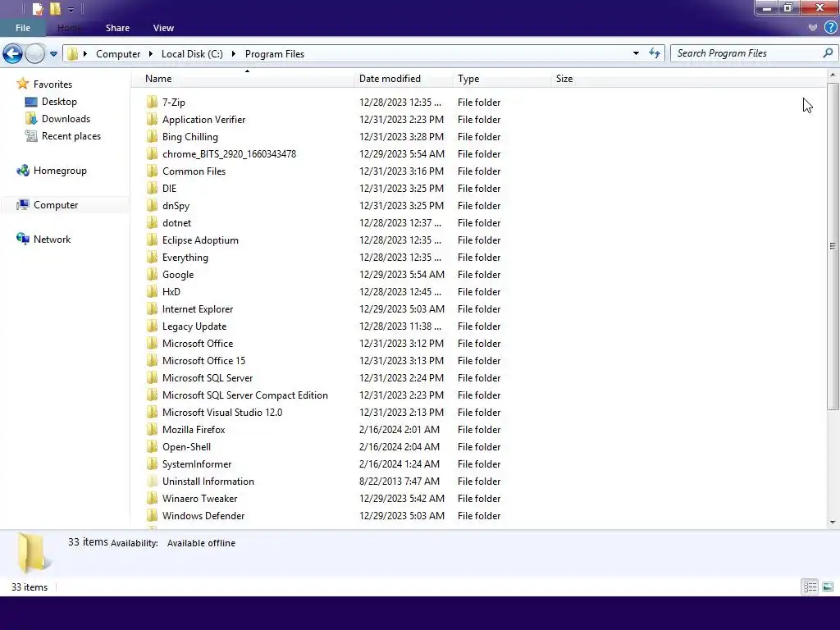Image resolution: width=840 pixels, height=630 pixels.
Task: Open the recent locations dropdown arrow
Action: (x=53, y=53)
